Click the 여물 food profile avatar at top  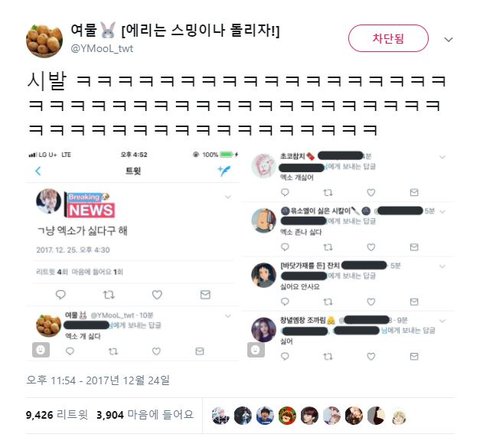click(44, 40)
